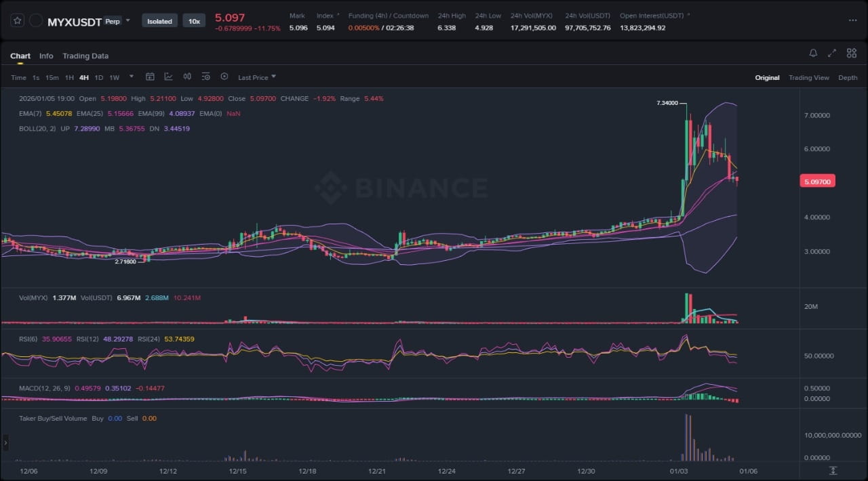868x481 pixels.
Task: Click the Mark price value 5.096
Action: coord(298,28)
